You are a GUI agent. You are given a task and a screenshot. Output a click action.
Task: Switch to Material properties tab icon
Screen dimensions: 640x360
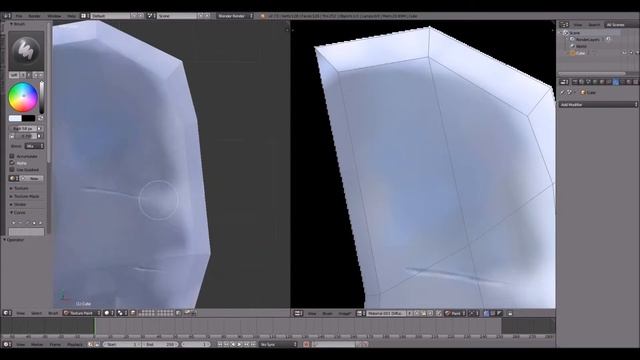(x=629, y=82)
